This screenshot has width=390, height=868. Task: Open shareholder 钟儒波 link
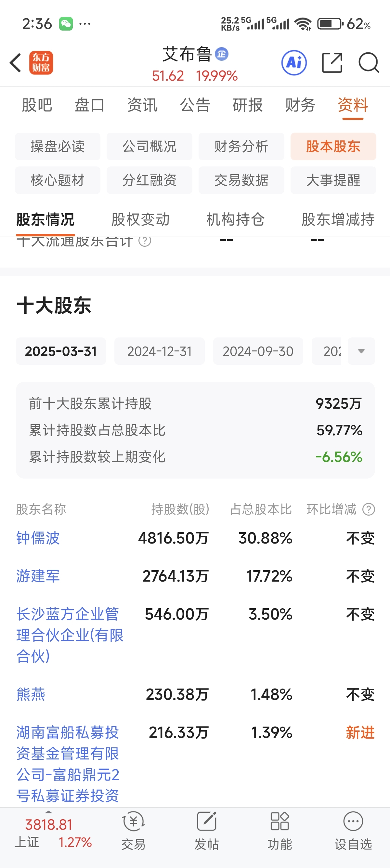click(x=38, y=538)
